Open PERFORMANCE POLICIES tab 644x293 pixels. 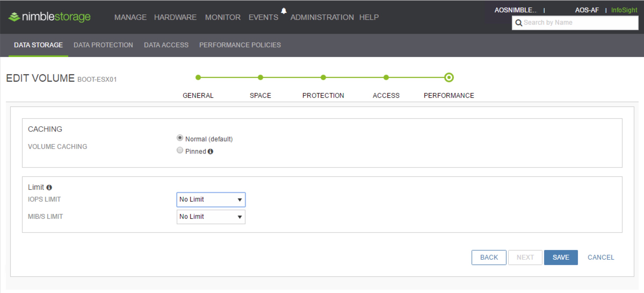point(240,45)
